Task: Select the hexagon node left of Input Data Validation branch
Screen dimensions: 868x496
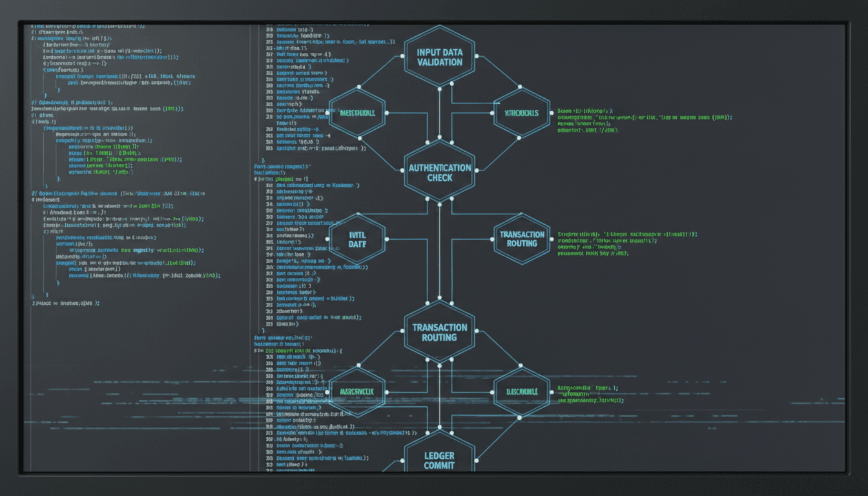Action: pos(357,113)
